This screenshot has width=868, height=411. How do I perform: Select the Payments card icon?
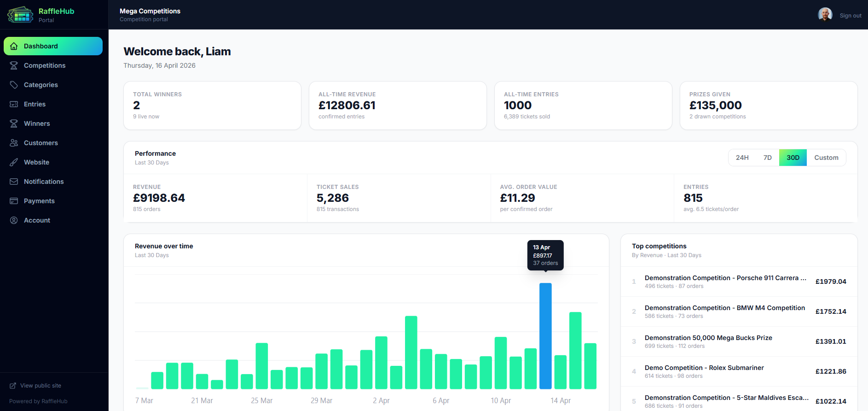tap(14, 201)
